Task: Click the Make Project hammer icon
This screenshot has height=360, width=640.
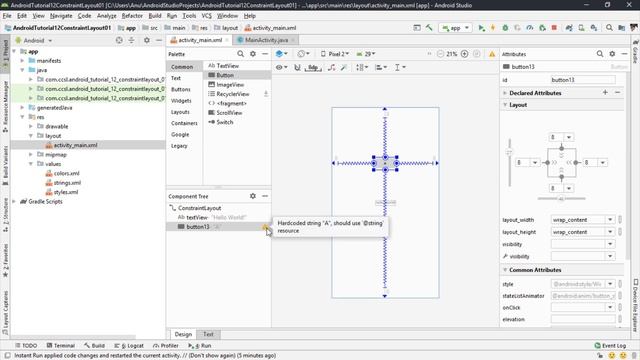Action: [429, 28]
